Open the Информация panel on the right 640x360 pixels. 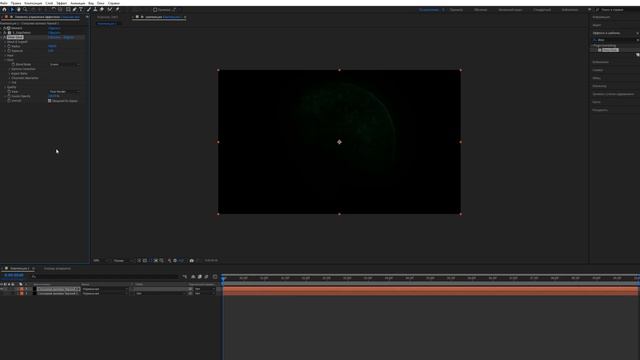(x=601, y=17)
